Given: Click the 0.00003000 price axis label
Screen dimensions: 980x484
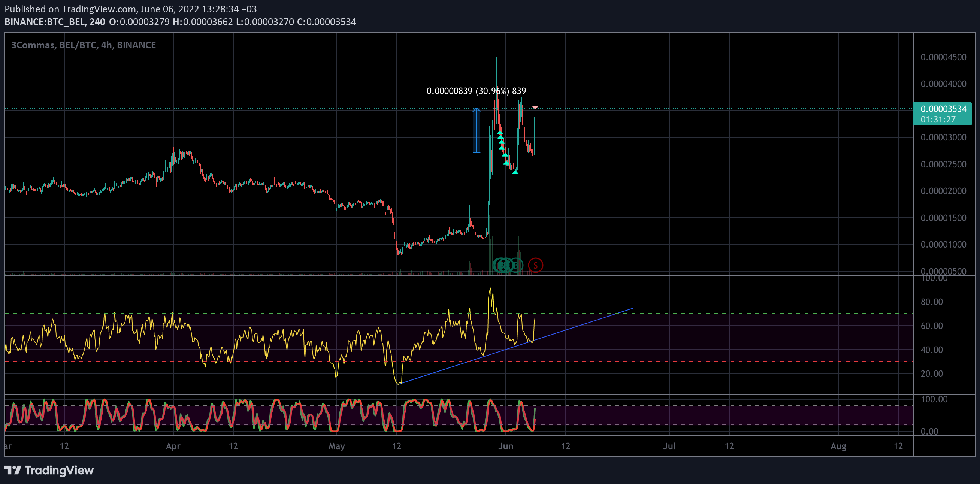Looking at the screenshot, I should (943, 137).
